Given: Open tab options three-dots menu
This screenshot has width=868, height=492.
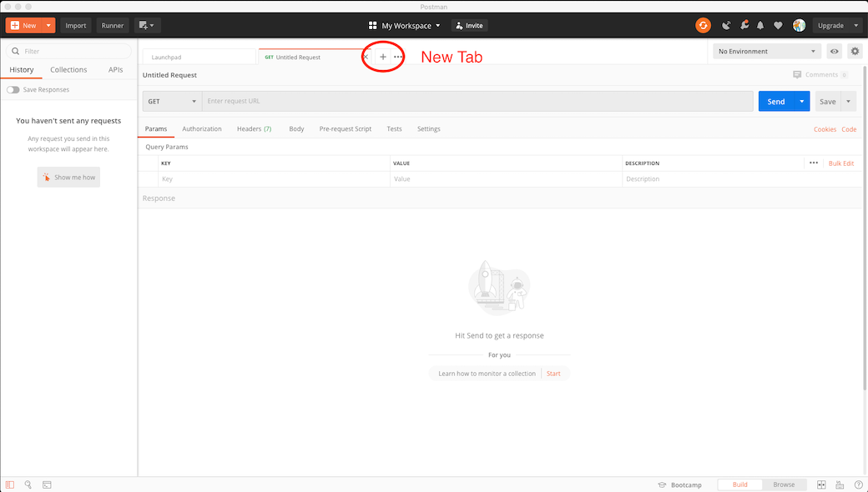Looking at the screenshot, I should 398,57.
